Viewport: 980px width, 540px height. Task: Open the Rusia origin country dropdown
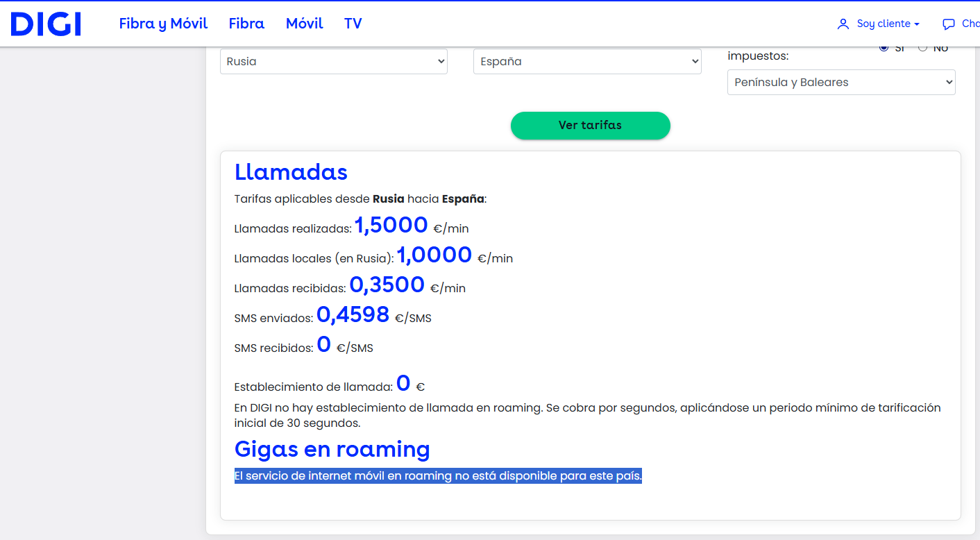[x=333, y=62]
